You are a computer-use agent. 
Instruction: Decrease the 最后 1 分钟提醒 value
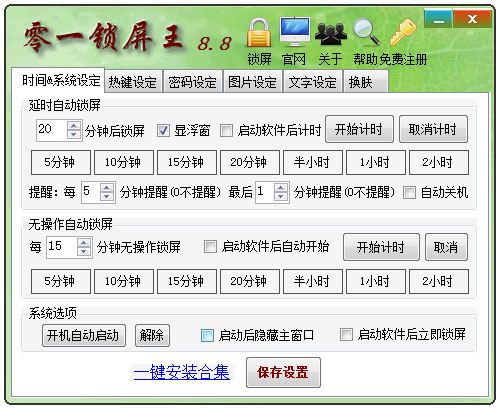[x=280, y=197]
